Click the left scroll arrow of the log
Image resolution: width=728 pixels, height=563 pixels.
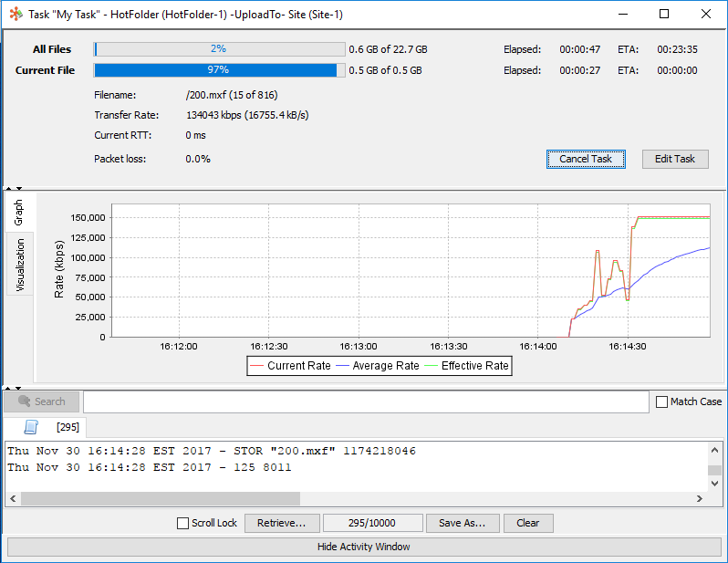(x=13, y=499)
